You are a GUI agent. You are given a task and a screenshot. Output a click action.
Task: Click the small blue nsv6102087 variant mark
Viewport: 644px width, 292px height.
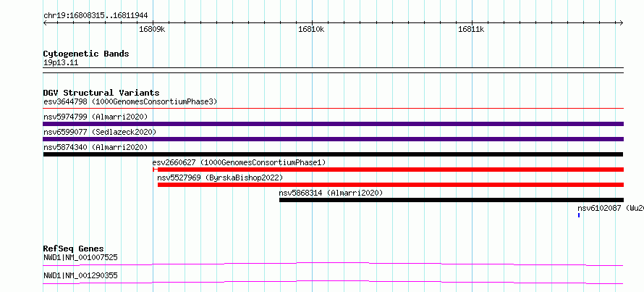[579, 215]
